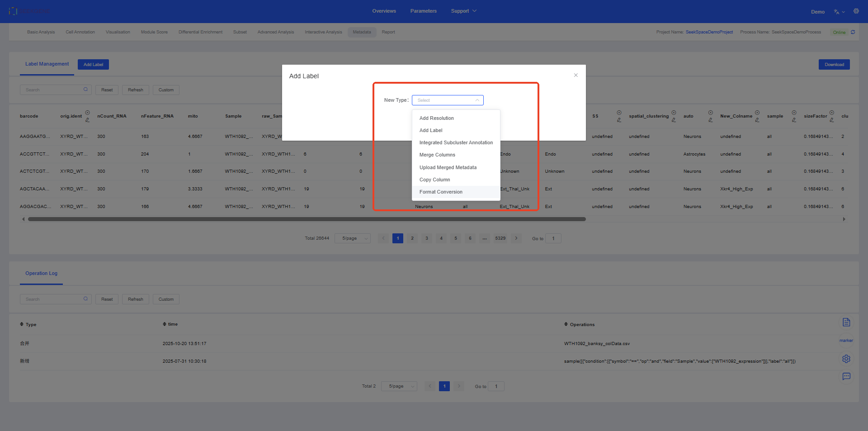868x431 pixels.
Task: Open the New Type select dropdown
Action: [447, 100]
